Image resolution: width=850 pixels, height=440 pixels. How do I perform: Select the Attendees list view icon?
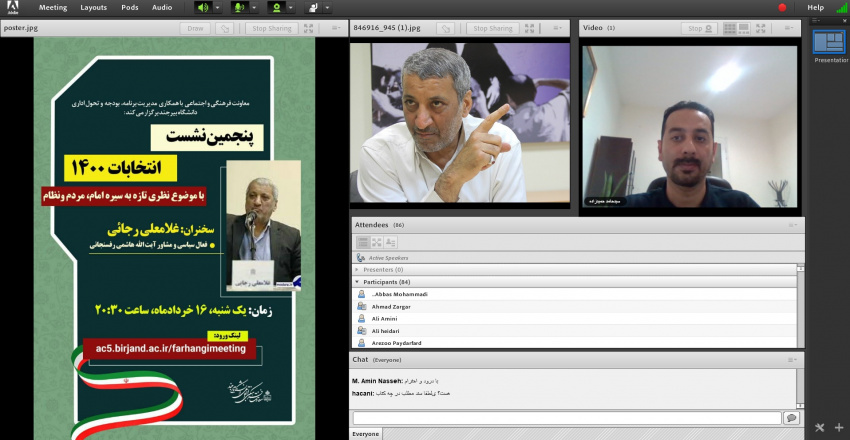(363, 242)
